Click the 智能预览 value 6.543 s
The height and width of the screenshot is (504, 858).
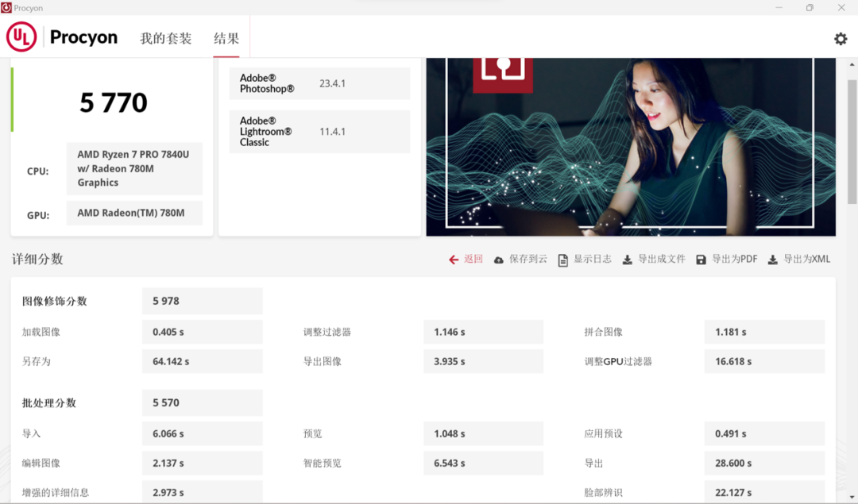[483, 463]
